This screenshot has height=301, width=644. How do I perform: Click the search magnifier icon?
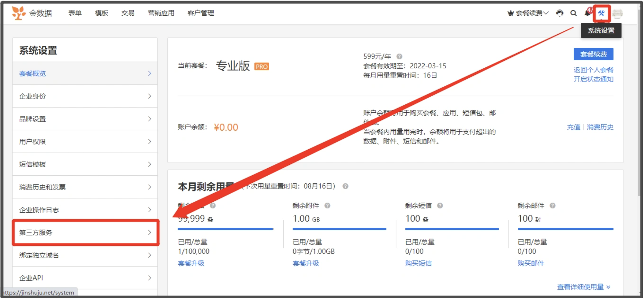click(573, 13)
